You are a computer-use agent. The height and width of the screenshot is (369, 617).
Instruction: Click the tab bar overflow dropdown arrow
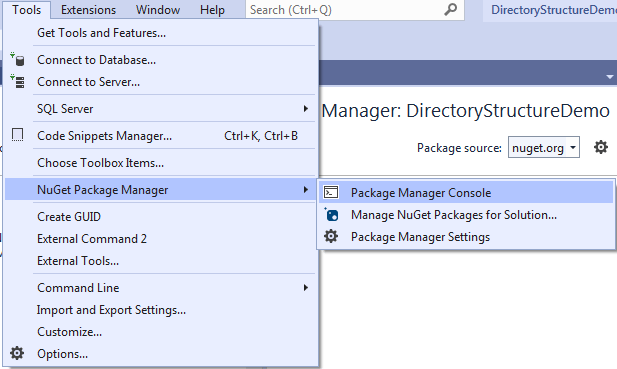coord(610,77)
